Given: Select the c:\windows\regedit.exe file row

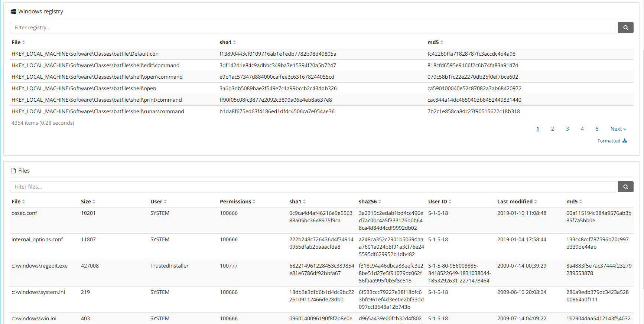Looking at the screenshot, I should pos(40,266).
